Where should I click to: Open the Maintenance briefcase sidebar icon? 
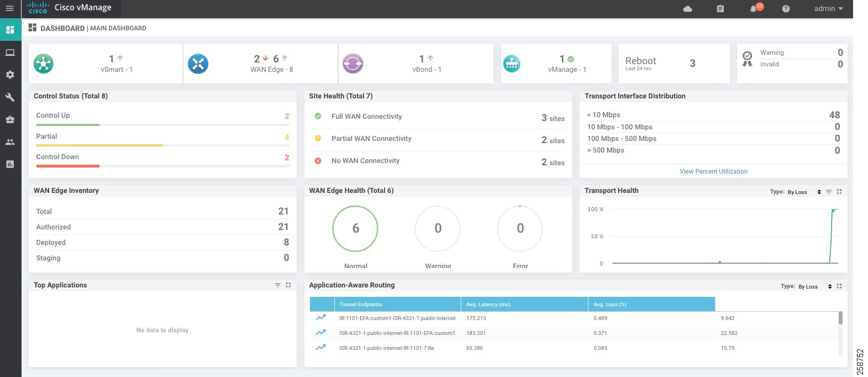pyautogui.click(x=10, y=119)
